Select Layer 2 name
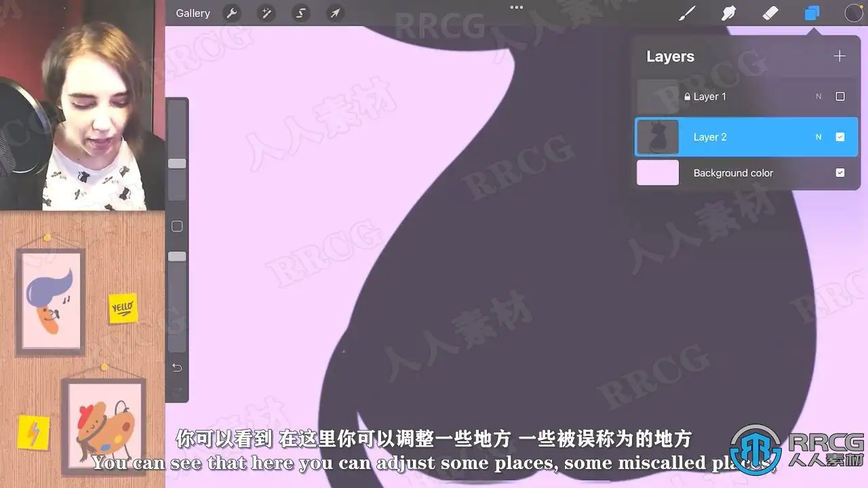The image size is (868, 488). pos(709,137)
